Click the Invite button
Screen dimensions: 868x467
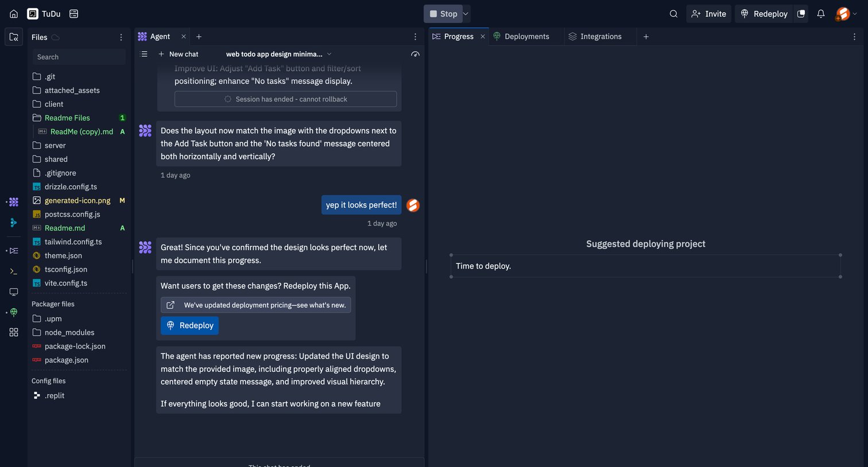pyautogui.click(x=708, y=14)
